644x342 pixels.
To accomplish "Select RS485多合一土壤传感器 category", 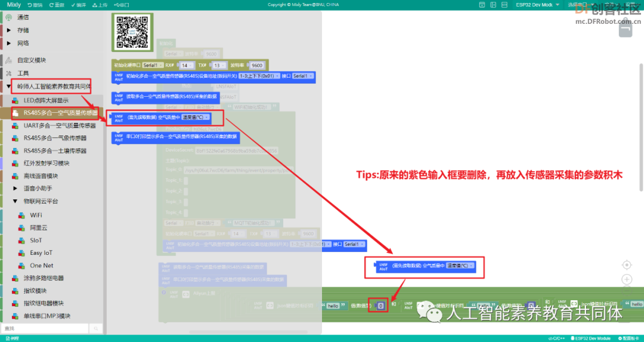I will click(x=55, y=151).
